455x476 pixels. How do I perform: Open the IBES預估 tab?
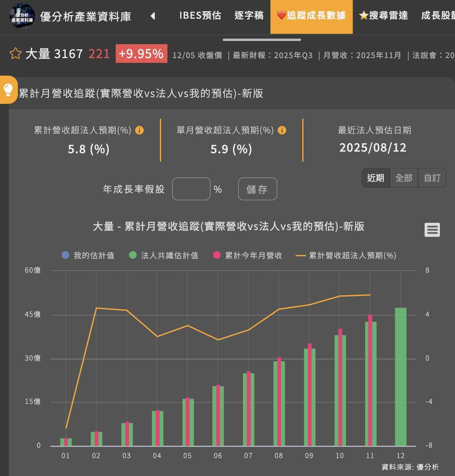click(x=200, y=16)
